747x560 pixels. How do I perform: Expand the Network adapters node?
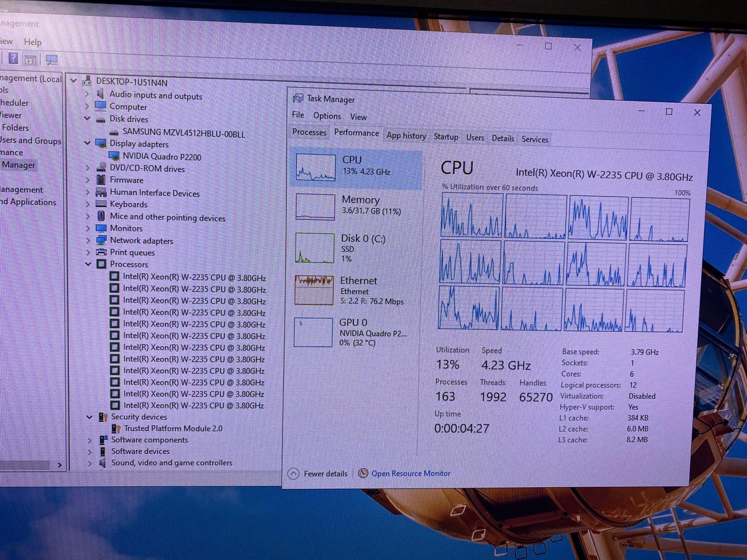click(x=87, y=240)
